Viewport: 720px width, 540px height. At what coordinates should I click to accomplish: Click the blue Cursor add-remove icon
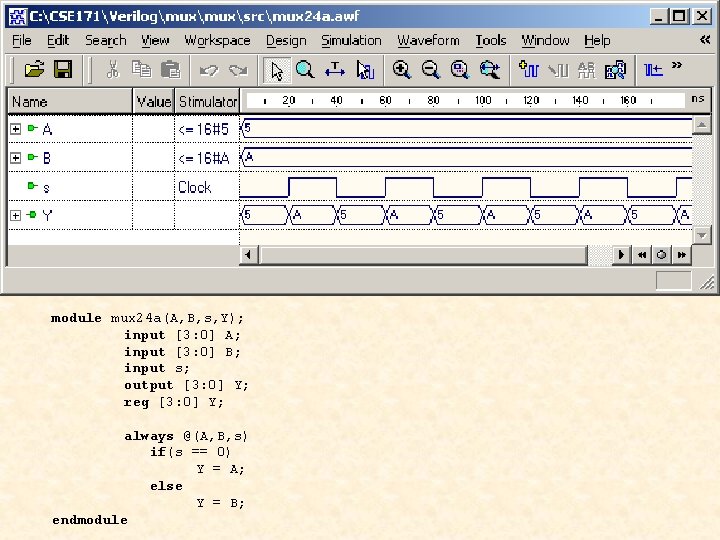pyautogui.click(x=653, y=70)
